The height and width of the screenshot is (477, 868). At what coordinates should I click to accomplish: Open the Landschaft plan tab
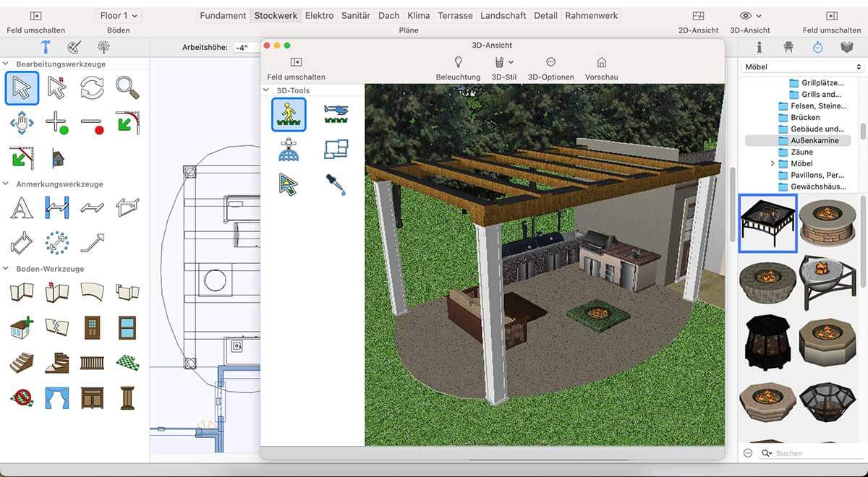point(503,16)
